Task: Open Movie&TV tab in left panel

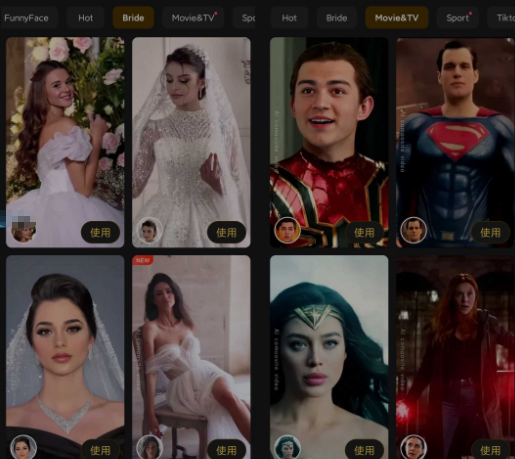Action: [x=193, y=18]
